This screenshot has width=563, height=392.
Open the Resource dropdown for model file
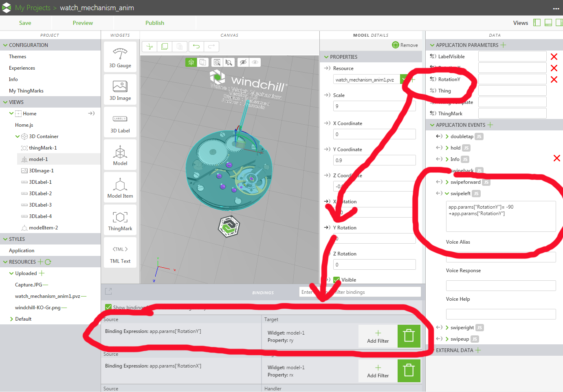[404, 79]
